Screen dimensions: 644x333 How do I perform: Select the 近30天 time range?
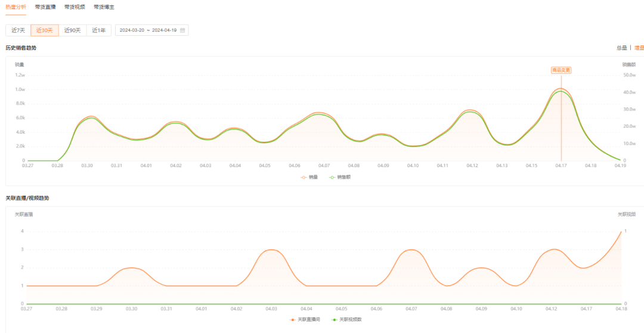point(45,30)
